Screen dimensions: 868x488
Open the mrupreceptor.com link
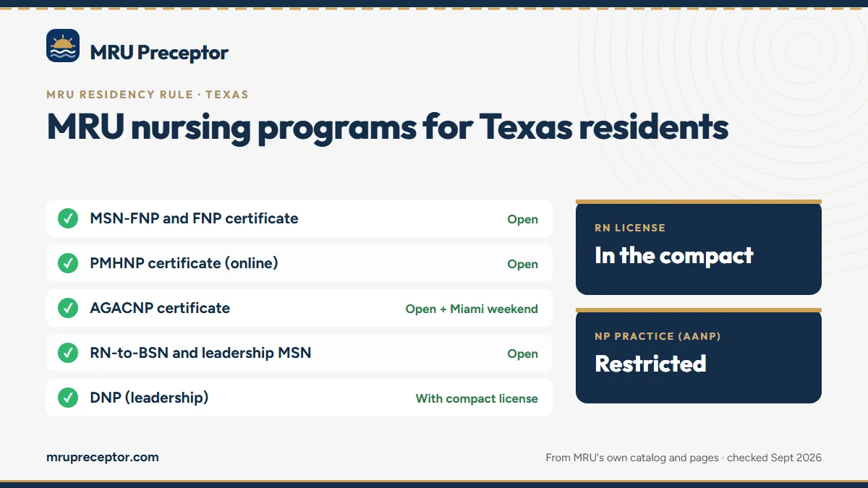tap(103, 457)
